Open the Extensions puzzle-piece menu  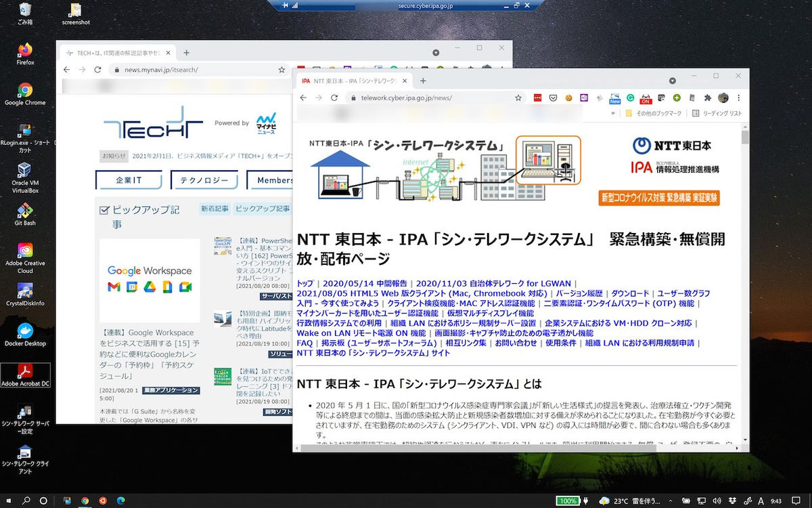(708, 98)
